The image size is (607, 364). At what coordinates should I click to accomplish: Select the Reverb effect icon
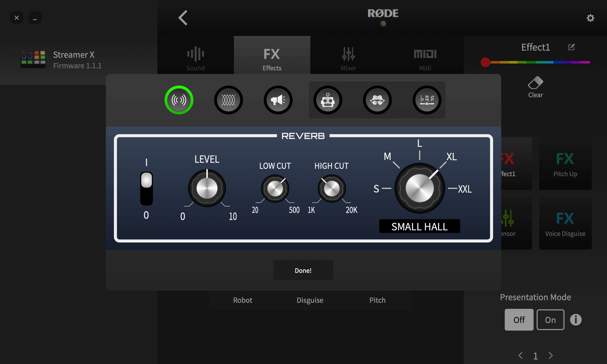pos(179,100)
